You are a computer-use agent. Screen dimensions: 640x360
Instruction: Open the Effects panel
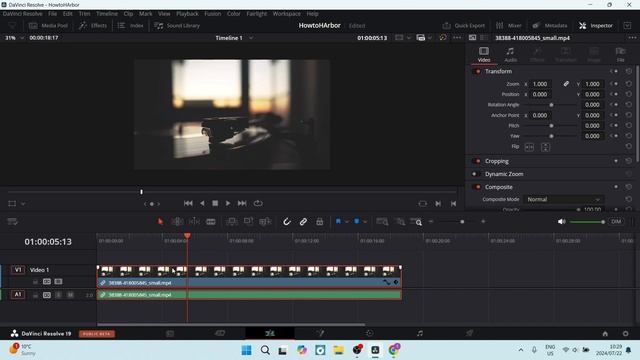pyautogui.click(x=93, y=25)
